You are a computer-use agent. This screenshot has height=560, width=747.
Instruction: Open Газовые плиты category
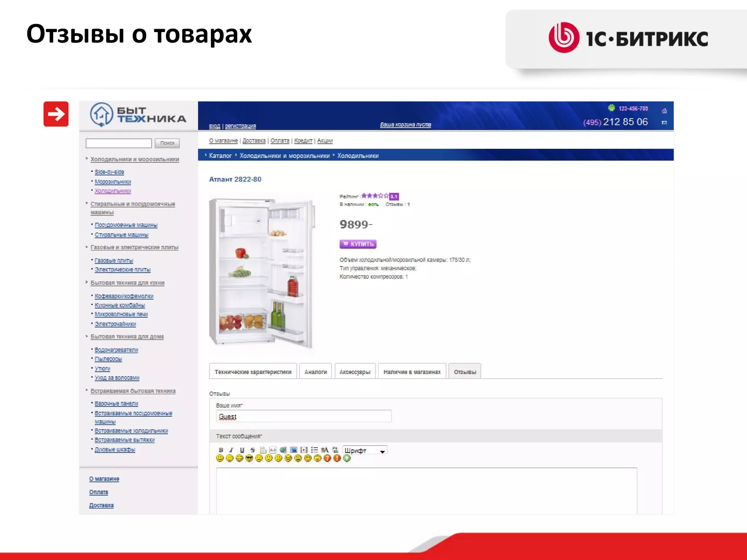114,260
